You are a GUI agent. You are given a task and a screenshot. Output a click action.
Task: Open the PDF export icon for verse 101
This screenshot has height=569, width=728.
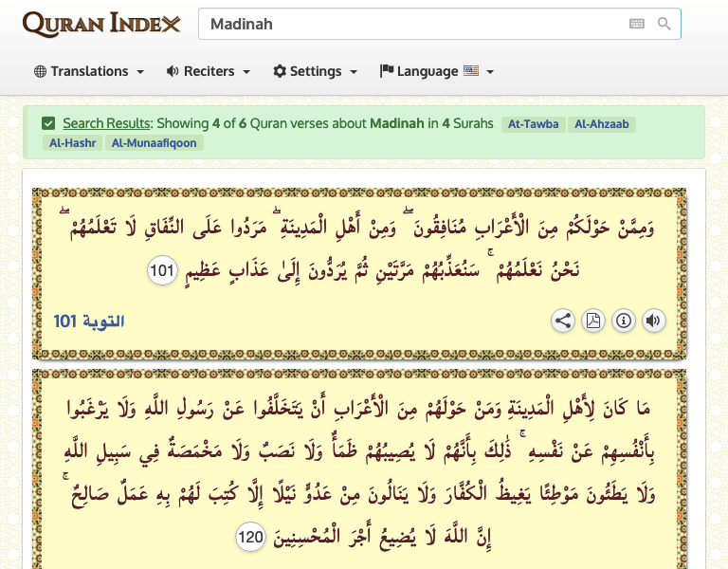coord(593,321)
